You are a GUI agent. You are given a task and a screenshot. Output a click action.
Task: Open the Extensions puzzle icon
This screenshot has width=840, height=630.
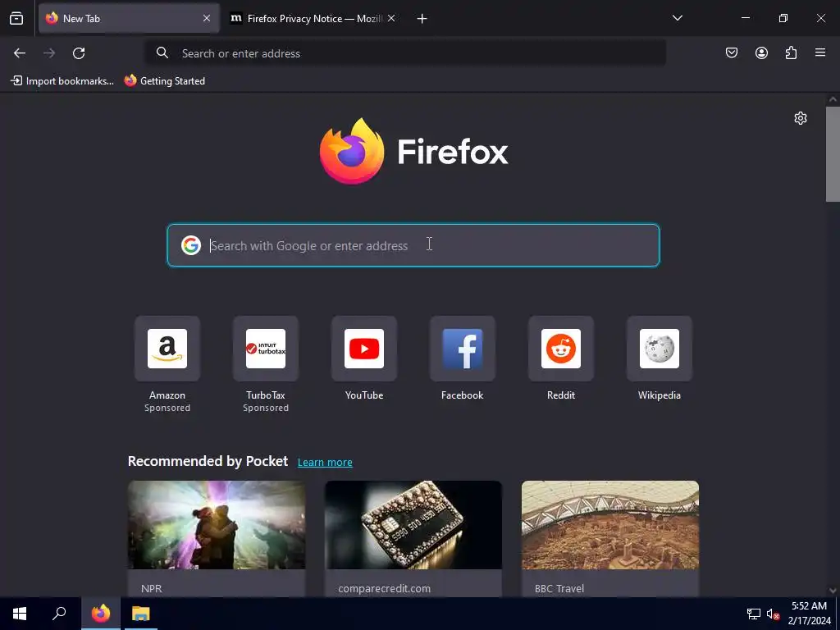[791, 52]
